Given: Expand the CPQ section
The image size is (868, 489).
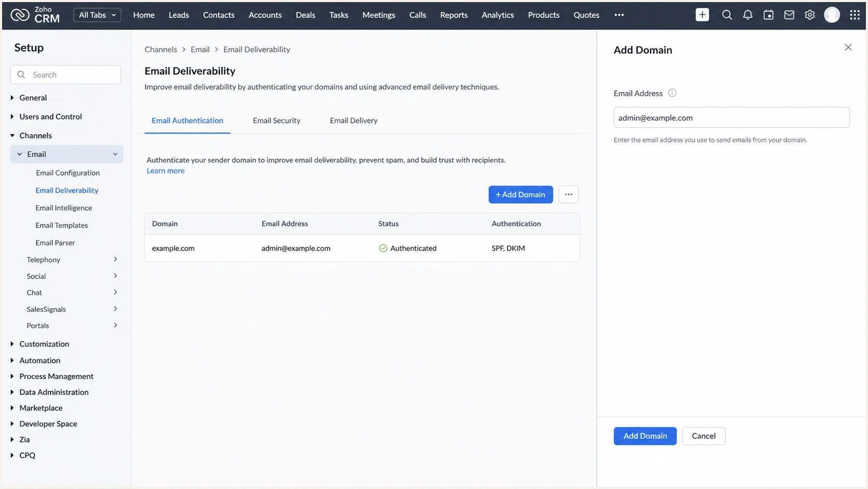Looking at the screenshot, I should (12, 455).
